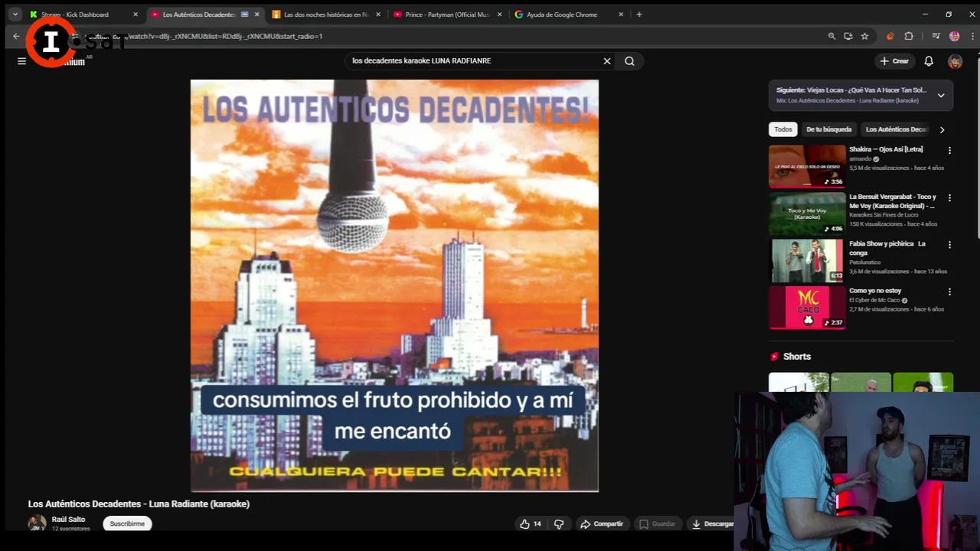
Task: Click Fabia Show y pichirica La conga title
Action: [887, 248]
